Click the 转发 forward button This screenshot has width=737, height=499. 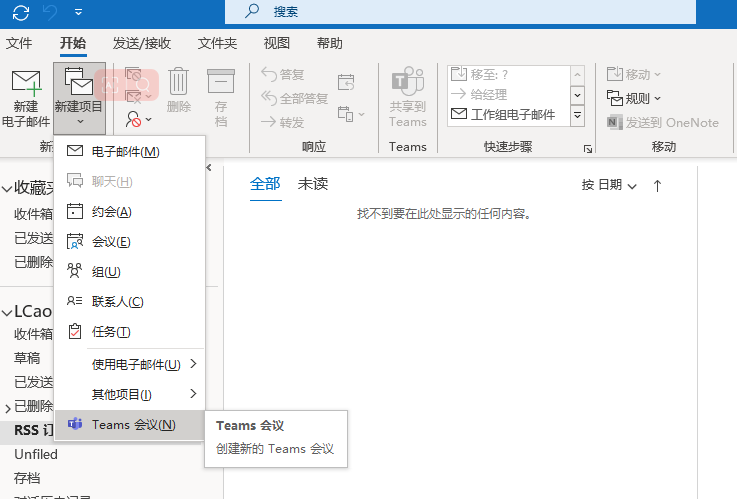point(282,122)
